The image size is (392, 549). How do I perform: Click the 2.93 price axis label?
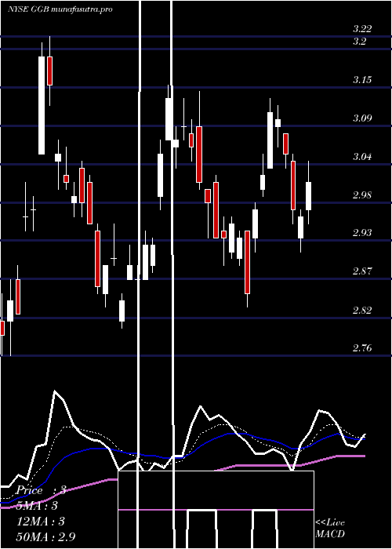[362, 233]
